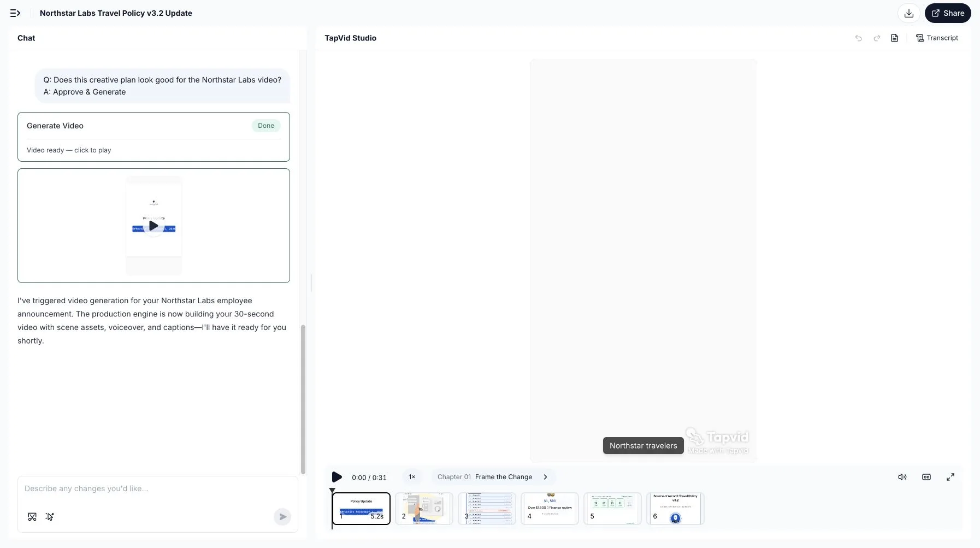Select scene 4 Finance review thumbnail
The image size is (980, 548).
point(550,509)
